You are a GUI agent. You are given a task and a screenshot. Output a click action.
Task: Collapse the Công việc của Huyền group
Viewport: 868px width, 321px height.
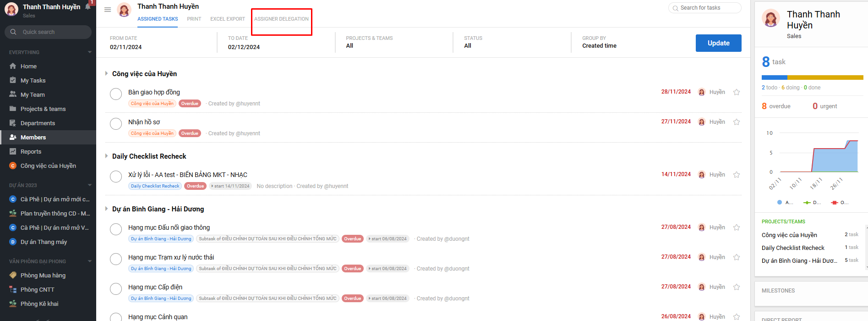(106, 73)
